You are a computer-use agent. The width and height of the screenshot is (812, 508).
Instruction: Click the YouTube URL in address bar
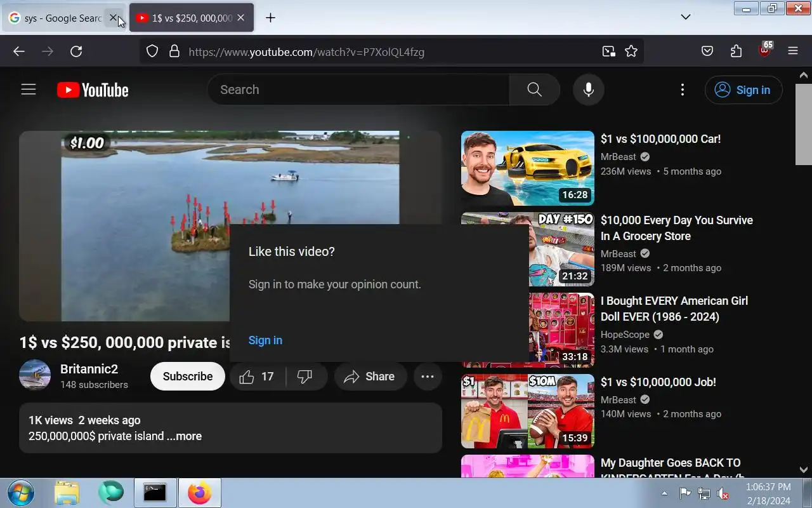coord(306,52)
